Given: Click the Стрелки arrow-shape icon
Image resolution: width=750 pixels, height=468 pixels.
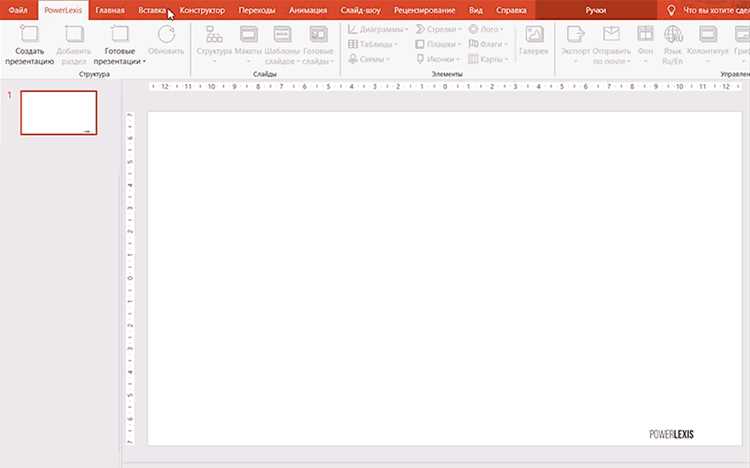Looking at the screenshot, I should pos(420,29).
